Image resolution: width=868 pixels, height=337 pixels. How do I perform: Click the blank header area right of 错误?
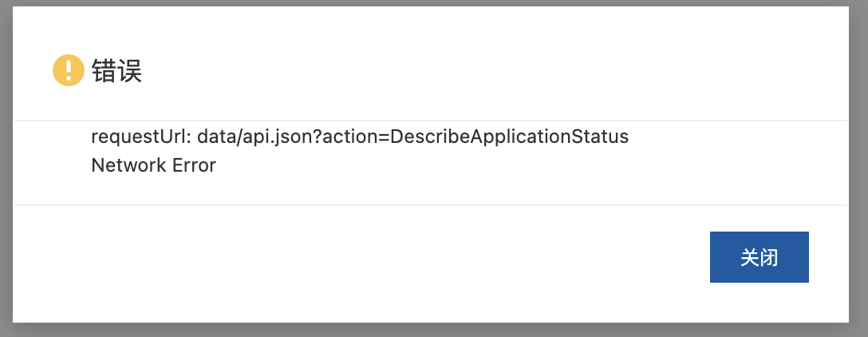[x=493, y=71]
